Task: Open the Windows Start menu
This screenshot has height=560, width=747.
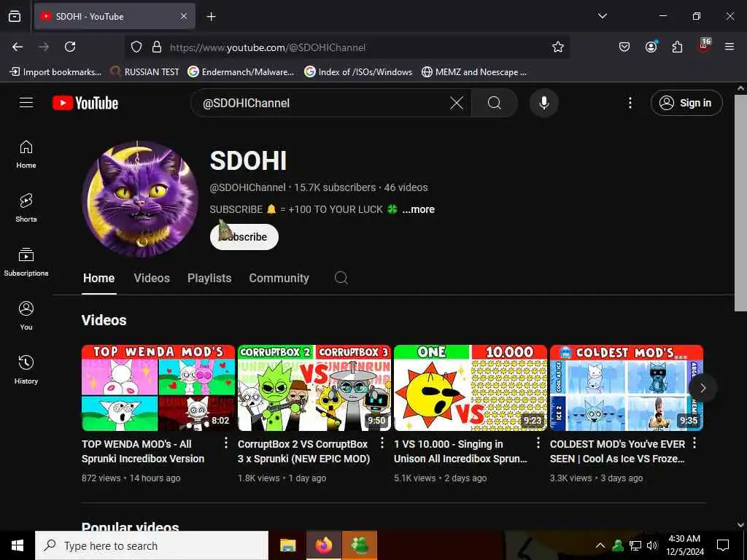Action: (18, 545)
